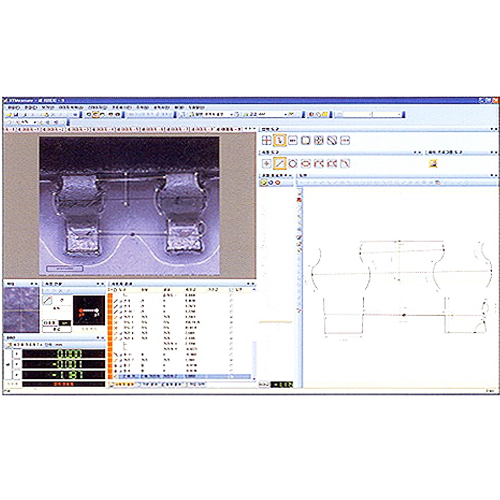Select the crosshair target tool icon
The image size is (500, 500).
266,141
